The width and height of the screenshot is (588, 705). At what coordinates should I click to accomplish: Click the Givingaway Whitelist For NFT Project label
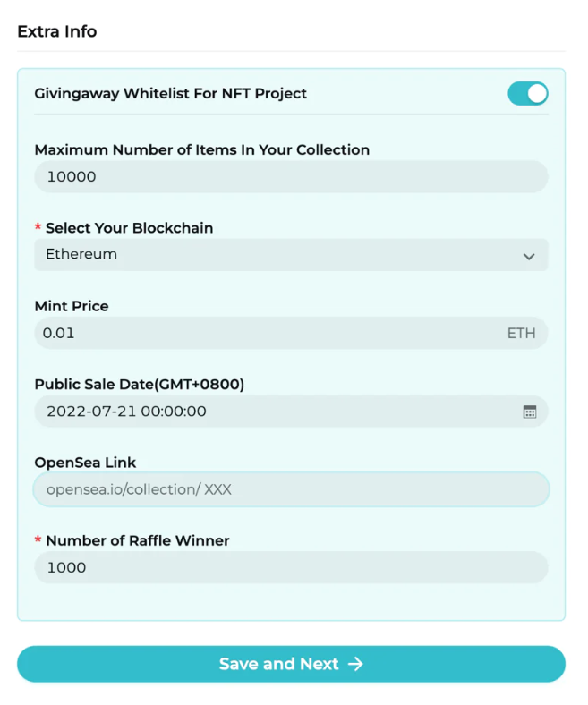click(171, 94)
